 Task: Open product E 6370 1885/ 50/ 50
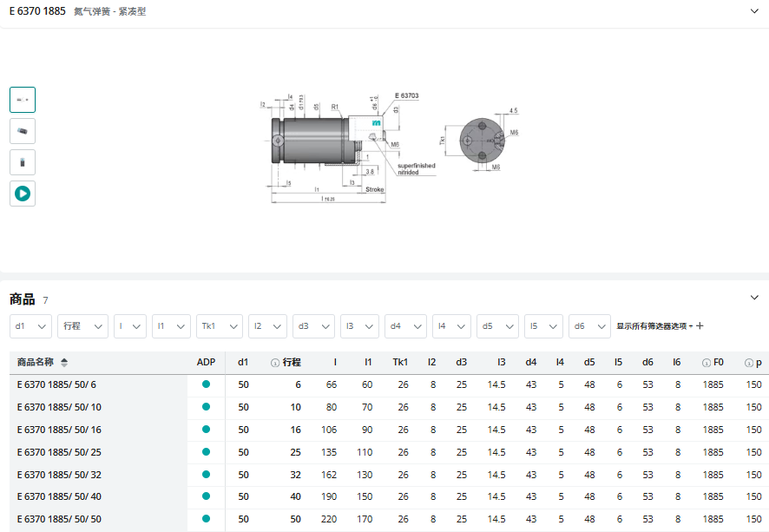(x=59, y=519)
